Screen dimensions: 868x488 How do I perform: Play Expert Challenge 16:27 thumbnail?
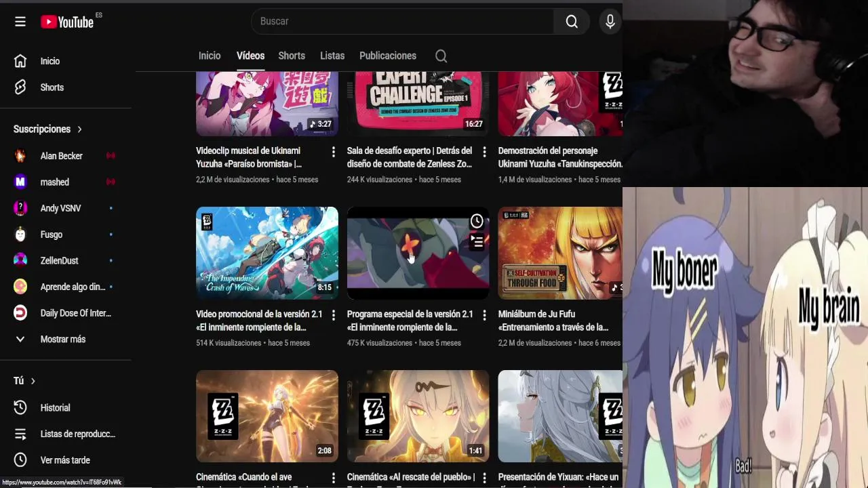[418, 104]
